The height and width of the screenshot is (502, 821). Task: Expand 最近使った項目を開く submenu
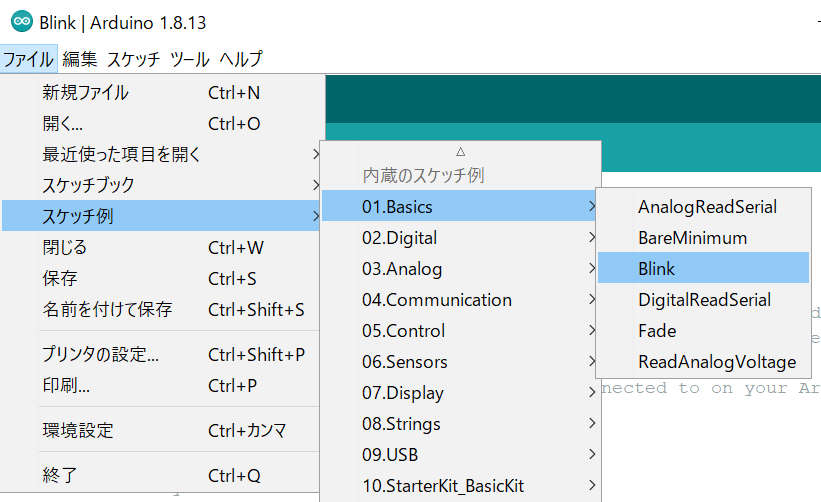tap(160, 154)
